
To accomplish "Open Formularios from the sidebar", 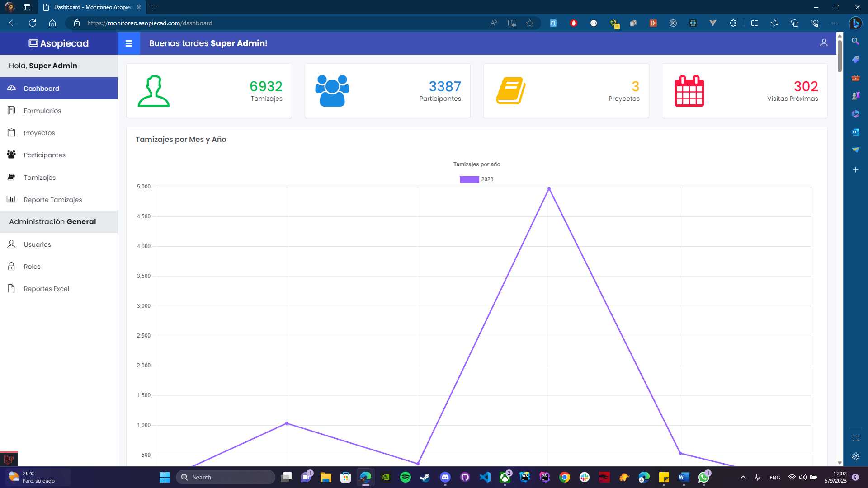I will click(x=42, y=111).
